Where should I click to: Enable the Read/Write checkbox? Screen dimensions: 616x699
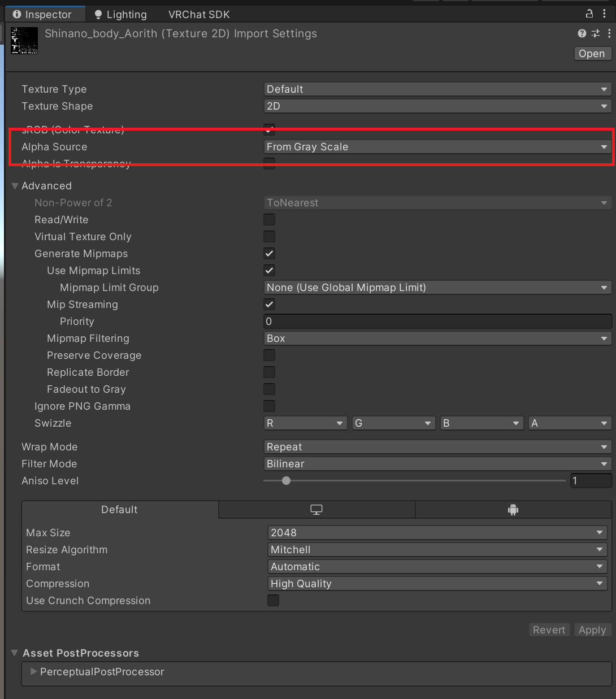pos(270,220)
